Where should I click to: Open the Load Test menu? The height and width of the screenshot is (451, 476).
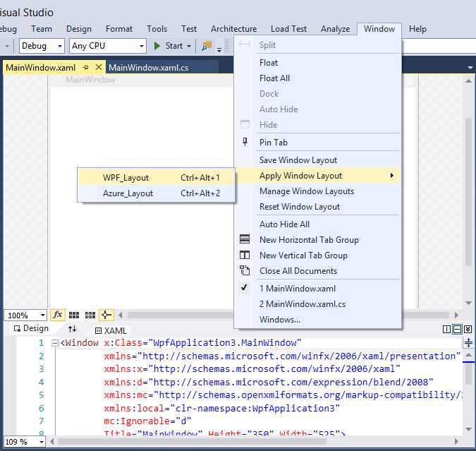(288, 29)
